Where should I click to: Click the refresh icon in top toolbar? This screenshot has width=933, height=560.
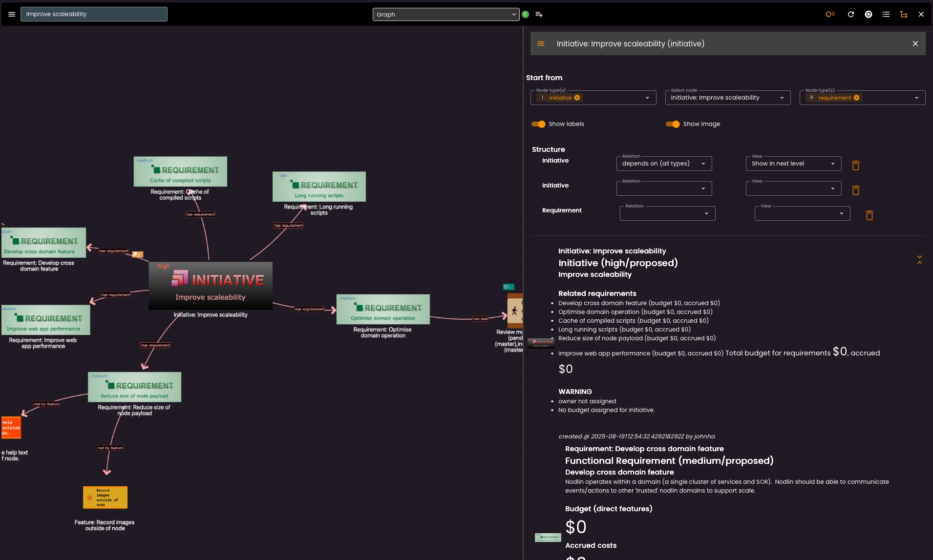[850, 15]
